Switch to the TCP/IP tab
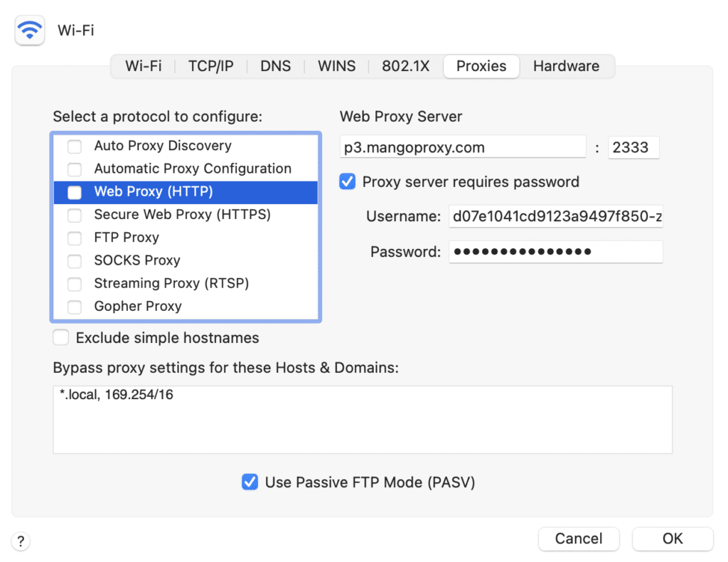This screenshot has height=562, width=728. coord(210,66)
